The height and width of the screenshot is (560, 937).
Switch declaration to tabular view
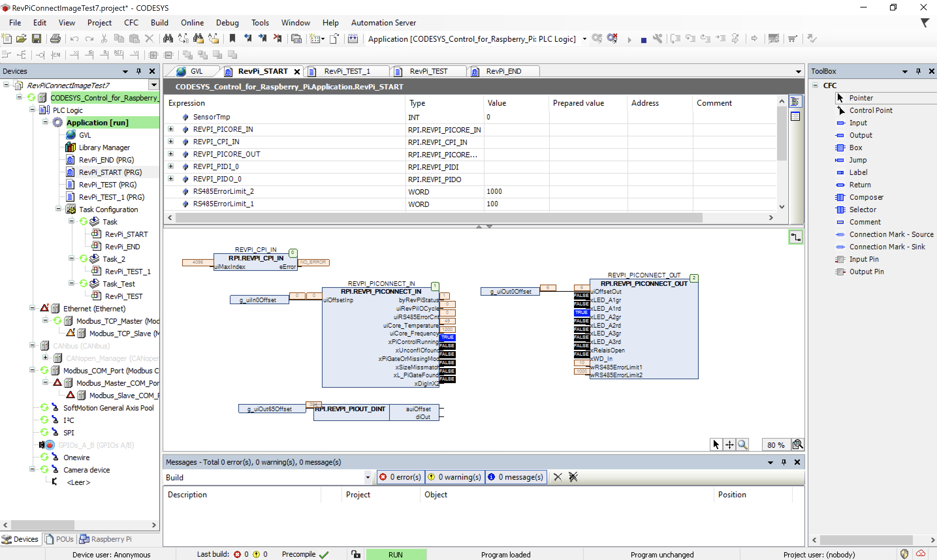(x=795, y=116)
